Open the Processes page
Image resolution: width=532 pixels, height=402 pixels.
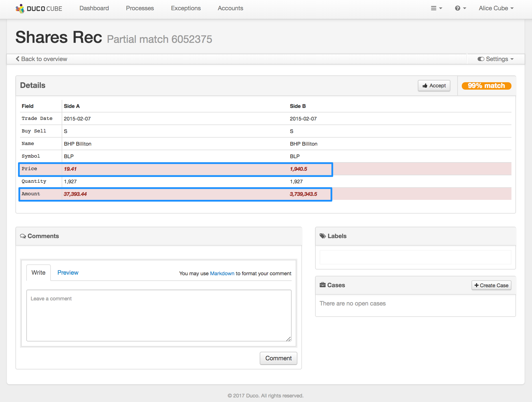click(x=140, y=8)
